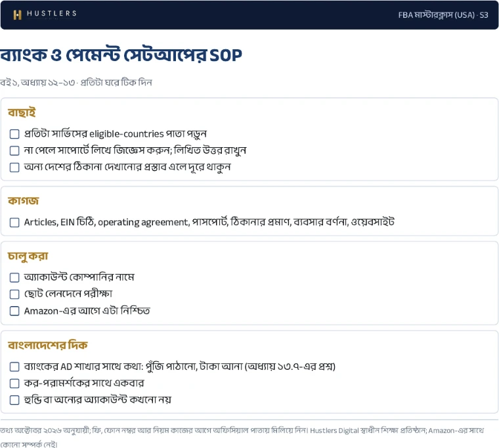499x448 pixels.
Task: Click the 'বাছাই' section heading
Action: click(x=22, y=113)
